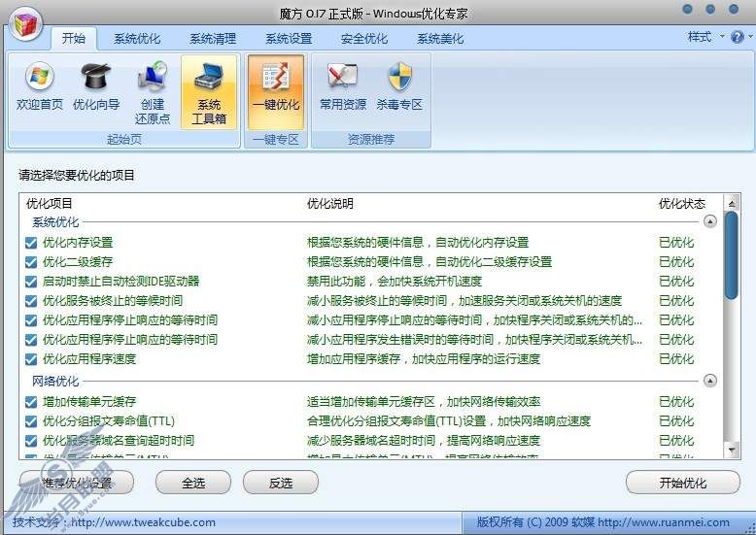
Task: Click the 反选 invert selection button
Action: coord(281,483)
